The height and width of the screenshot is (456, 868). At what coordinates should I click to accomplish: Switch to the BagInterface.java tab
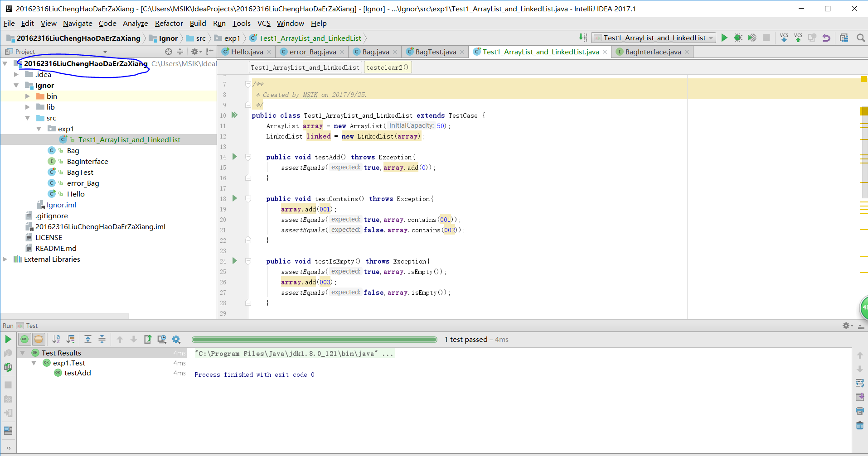click(653, 52)
